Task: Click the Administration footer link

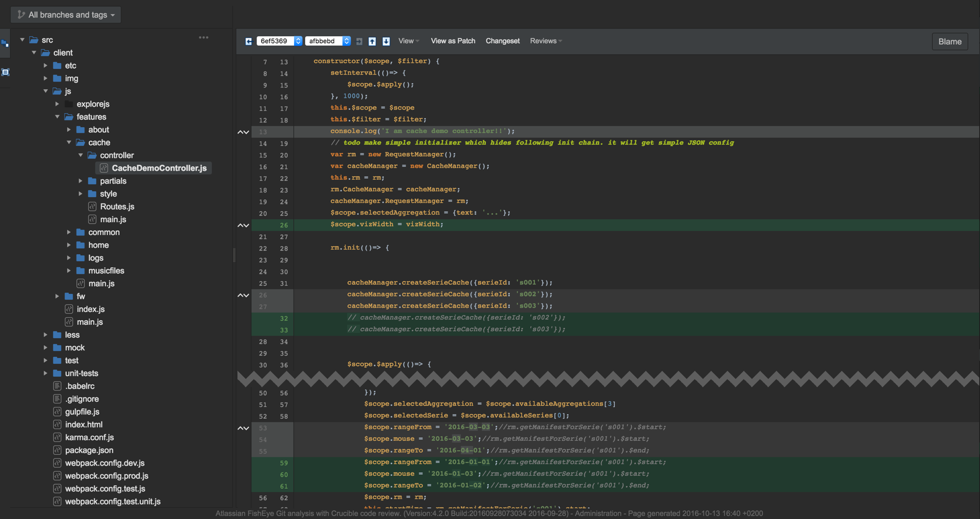Action: coord(598,514)
